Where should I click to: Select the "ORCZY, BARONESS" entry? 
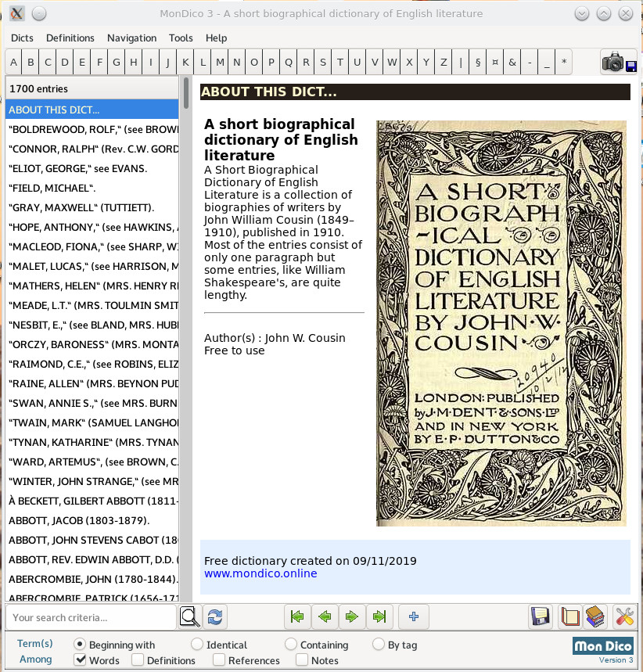pyautogui.click(x=92, y=344)
